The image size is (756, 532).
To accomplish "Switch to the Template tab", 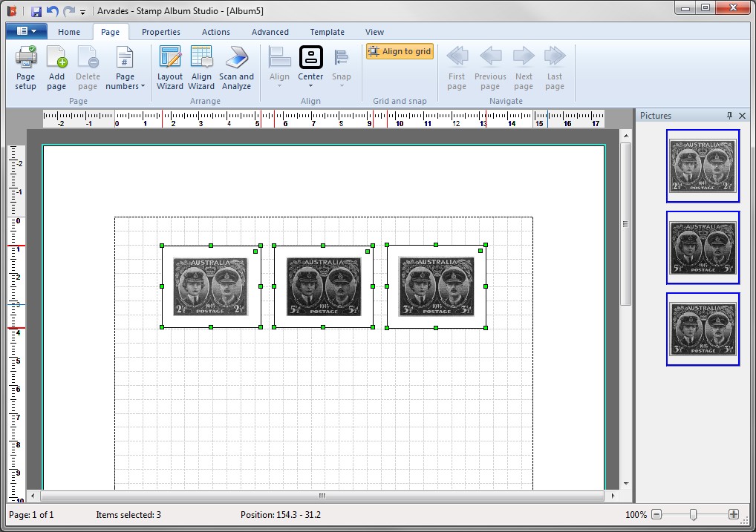I will [x=327, y=32].
